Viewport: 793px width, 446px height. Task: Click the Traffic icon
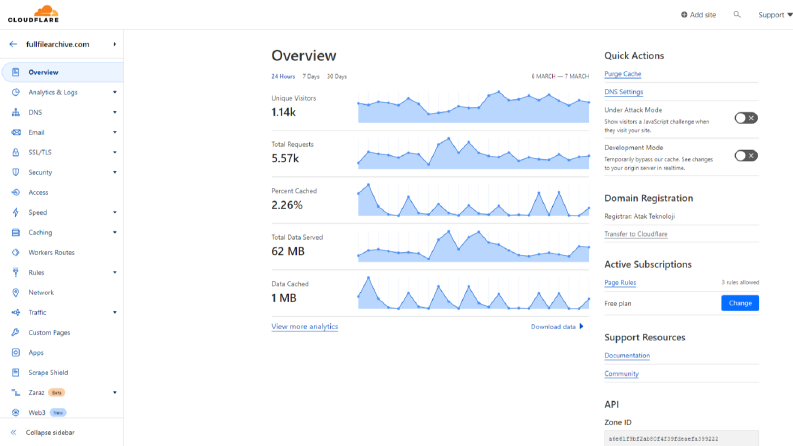pyautogui.click(x=16, y=313)
